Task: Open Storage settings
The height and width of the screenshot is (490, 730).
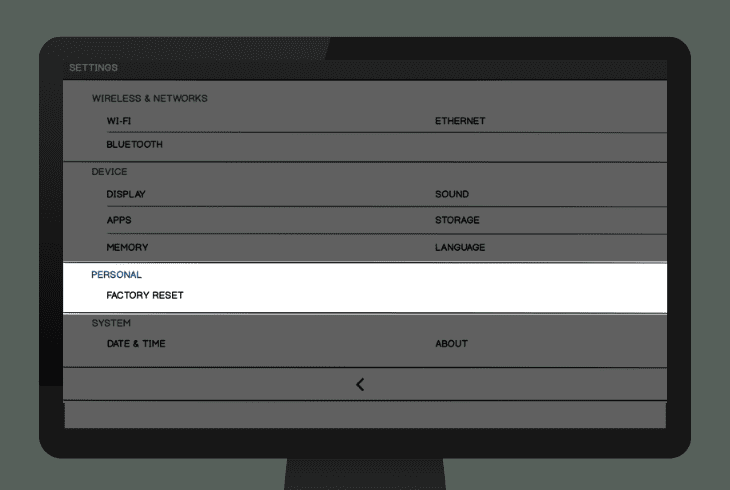Action: (457, 220)
